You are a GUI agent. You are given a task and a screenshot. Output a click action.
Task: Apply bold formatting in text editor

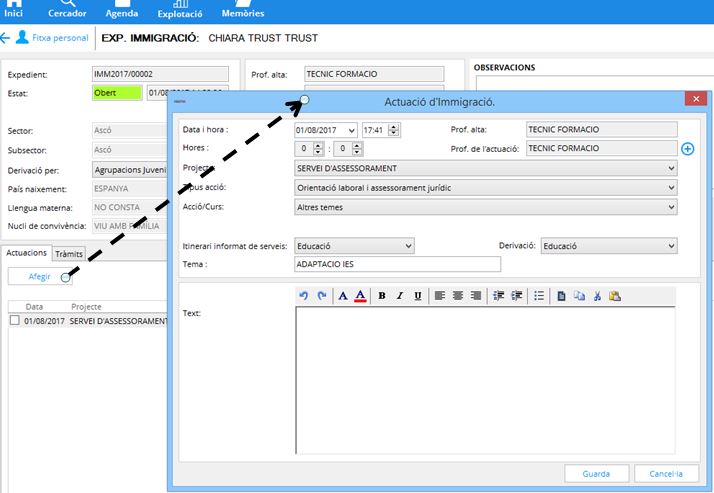click(381, 296)
